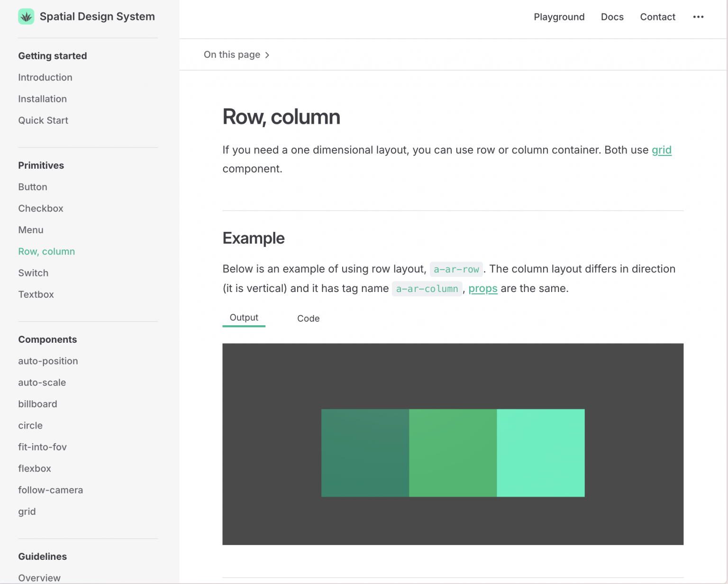Click the light mint square in the preview
Viewport: 728px width, 584px height.
pos(540,453)
